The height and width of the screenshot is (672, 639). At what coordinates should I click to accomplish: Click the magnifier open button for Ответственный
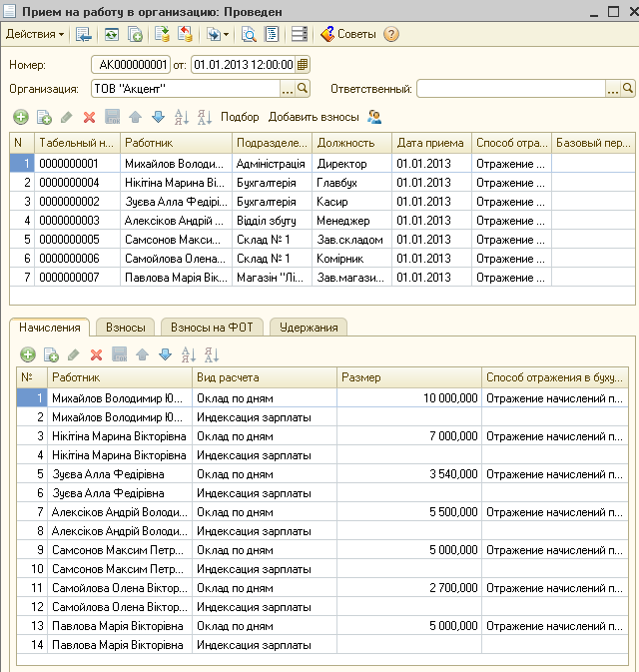pyautogui.click(x=628, y=89)
